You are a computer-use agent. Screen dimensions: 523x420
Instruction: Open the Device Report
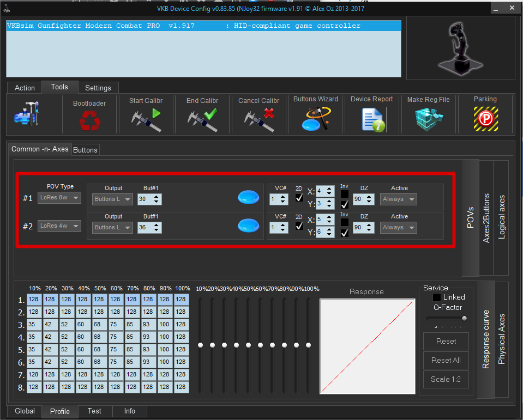click(x=373, y=120)
